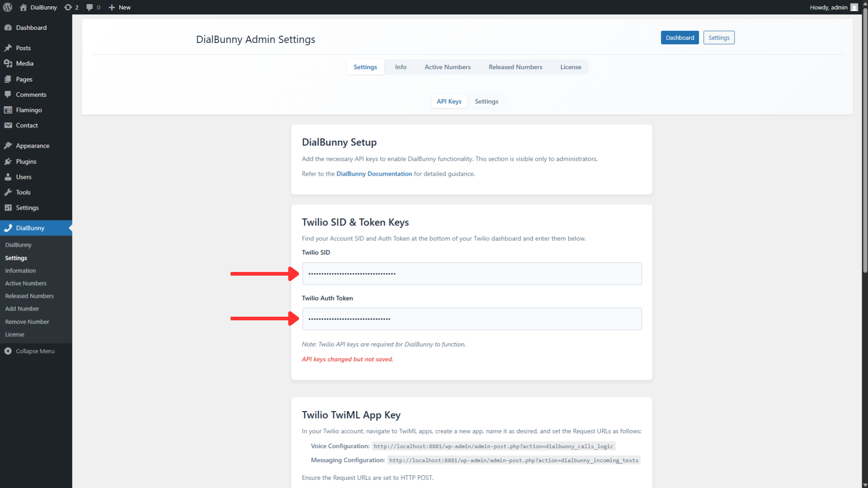
Task: Open the Users section
Action: click(23, 177)
